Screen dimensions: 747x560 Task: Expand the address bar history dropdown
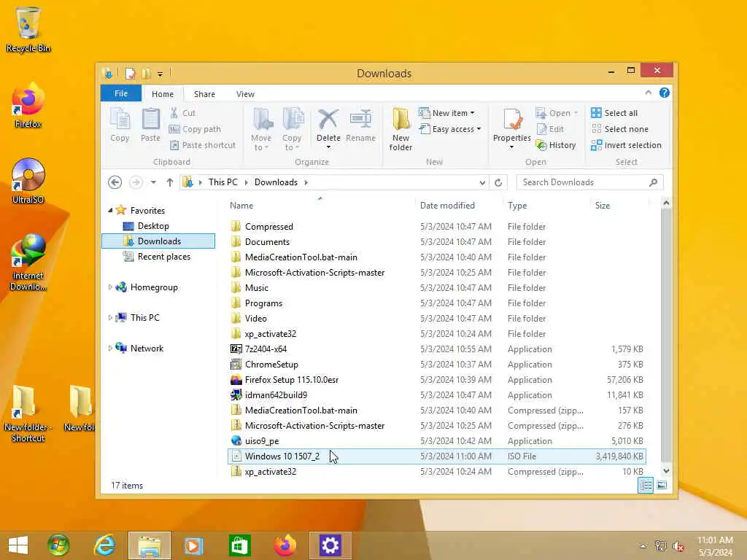pos(482,182)
